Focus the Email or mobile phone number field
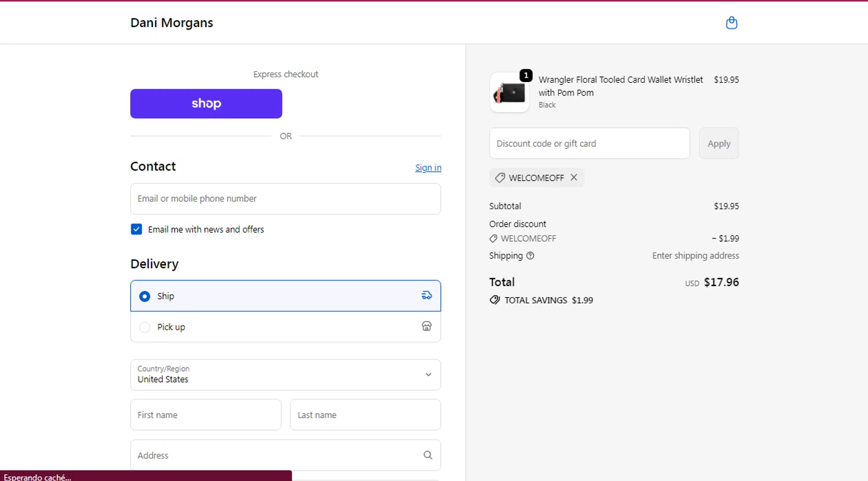This screenshot has height=481, width=868. pyautogui.click(x=285, y=199)
